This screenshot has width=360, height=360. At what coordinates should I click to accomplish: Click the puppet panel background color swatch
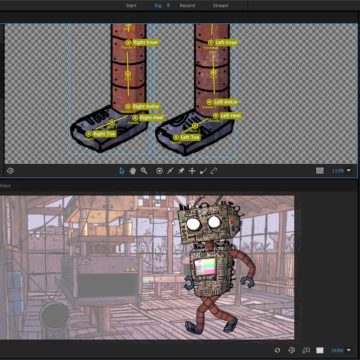click(320, 171)
